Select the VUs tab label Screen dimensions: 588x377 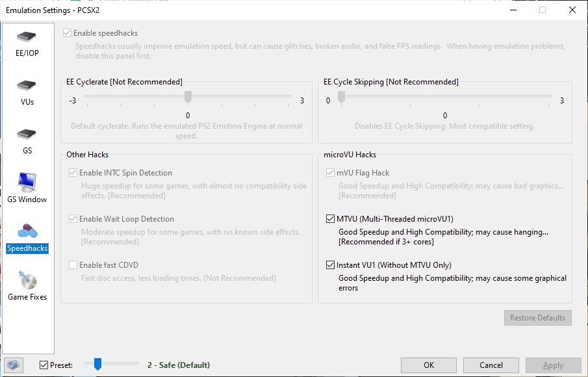tap(27, 102)
